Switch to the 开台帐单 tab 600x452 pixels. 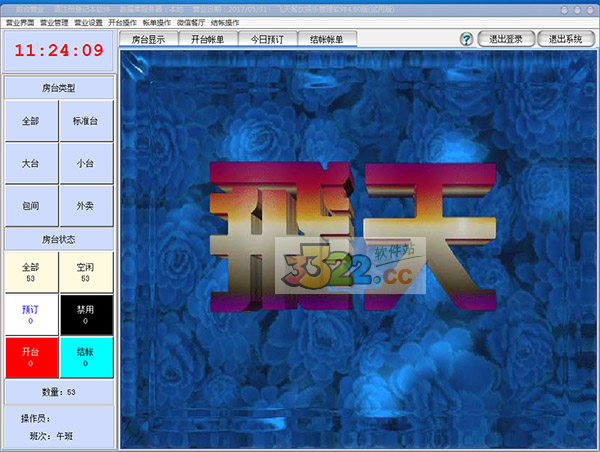click(x=208, y=39)
